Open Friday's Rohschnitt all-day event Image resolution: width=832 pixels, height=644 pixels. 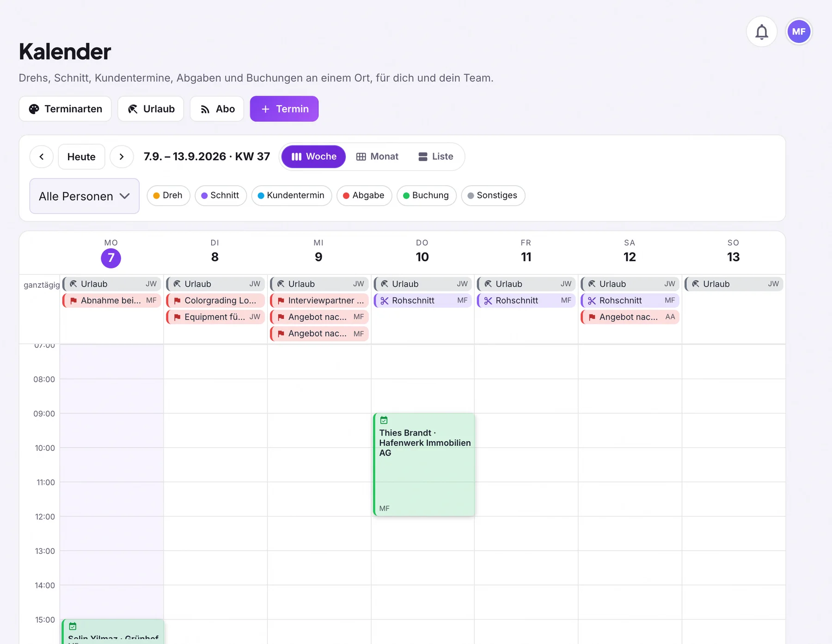pos(526,301)
